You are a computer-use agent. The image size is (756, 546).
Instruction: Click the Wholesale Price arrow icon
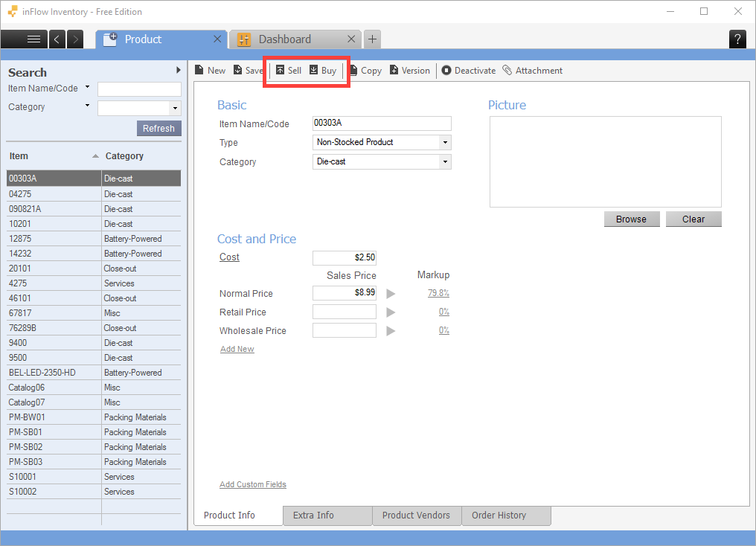tap(391, 330)
